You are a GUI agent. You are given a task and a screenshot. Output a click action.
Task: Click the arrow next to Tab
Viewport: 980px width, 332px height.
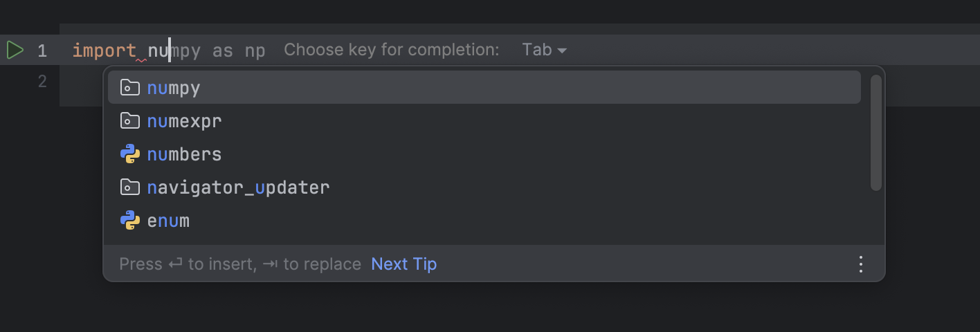[x=562, y=50]
